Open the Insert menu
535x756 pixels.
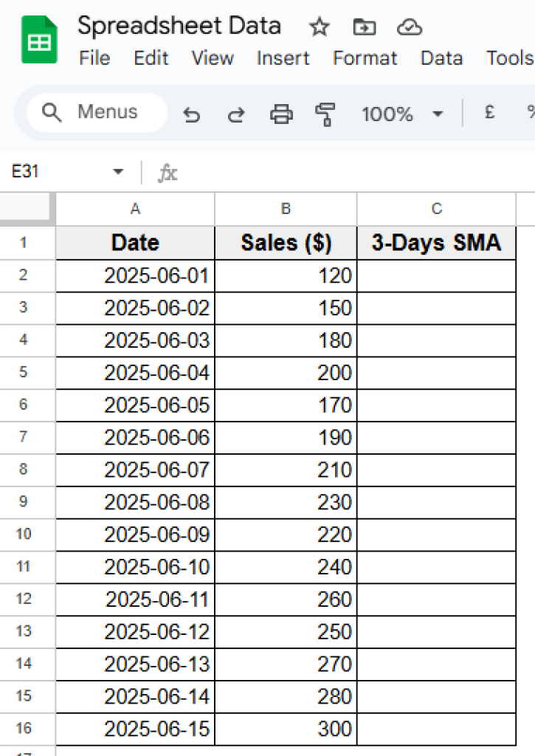tap(283, 59)
